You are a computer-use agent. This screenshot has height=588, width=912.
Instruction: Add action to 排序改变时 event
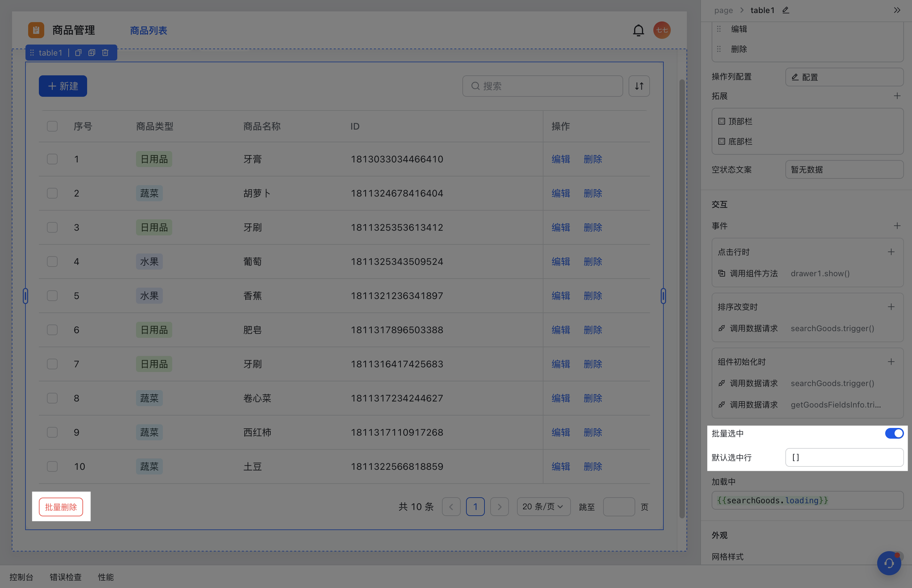point(891,307)
